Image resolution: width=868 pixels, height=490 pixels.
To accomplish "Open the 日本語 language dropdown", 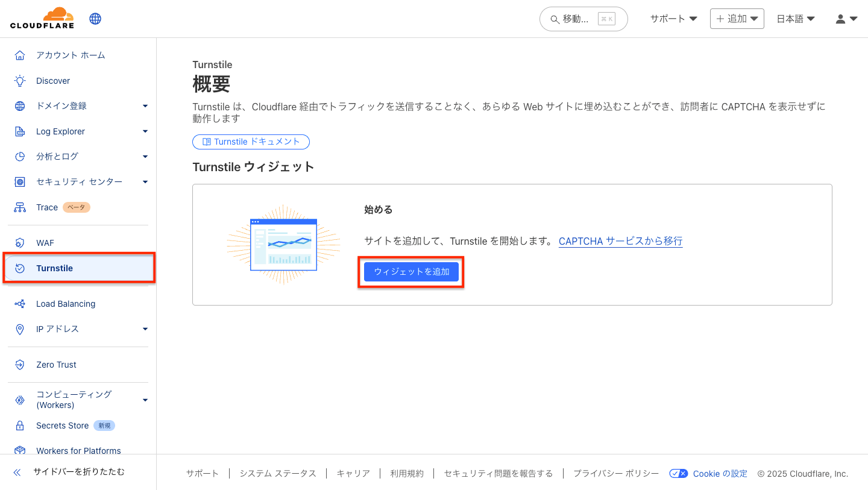I will coord(795,18).
